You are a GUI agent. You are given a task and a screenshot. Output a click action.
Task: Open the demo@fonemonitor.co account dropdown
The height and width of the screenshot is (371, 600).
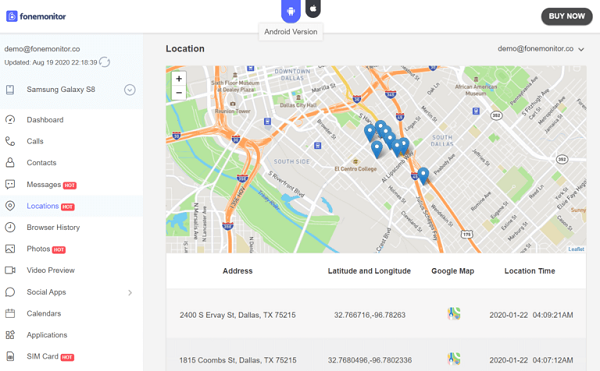[541, 49]
